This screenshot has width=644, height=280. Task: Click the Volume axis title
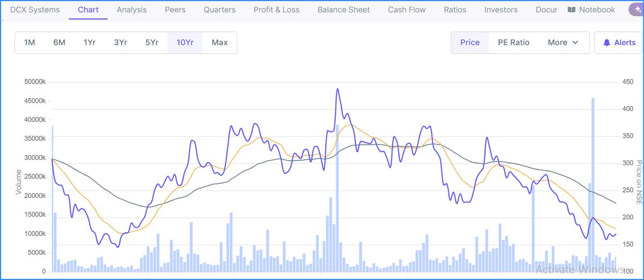[x=18, y=182]
